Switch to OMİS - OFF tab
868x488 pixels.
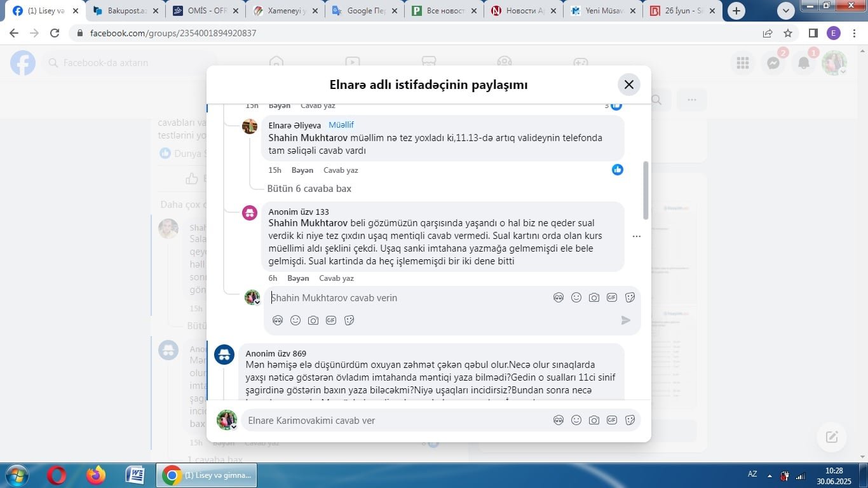click(x=205, y=11)
